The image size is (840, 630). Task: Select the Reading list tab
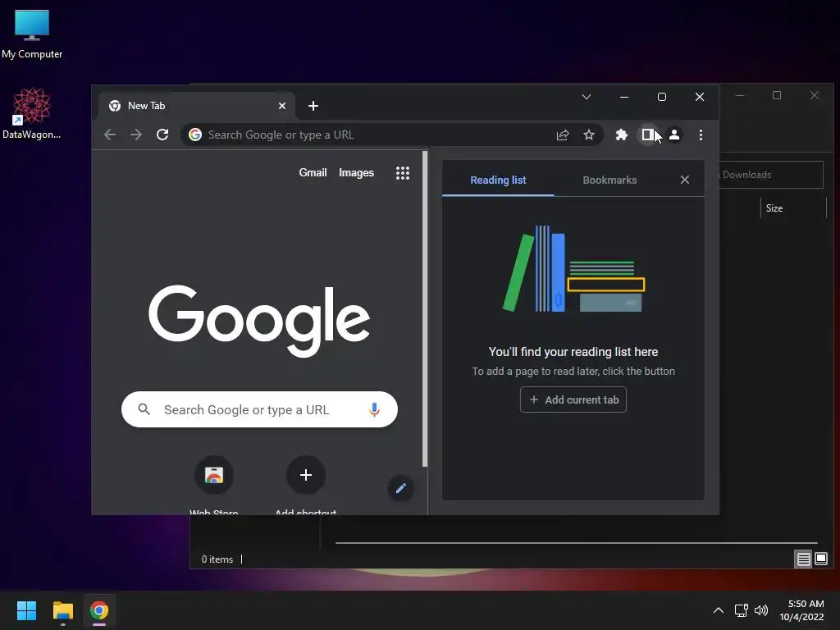498,180
